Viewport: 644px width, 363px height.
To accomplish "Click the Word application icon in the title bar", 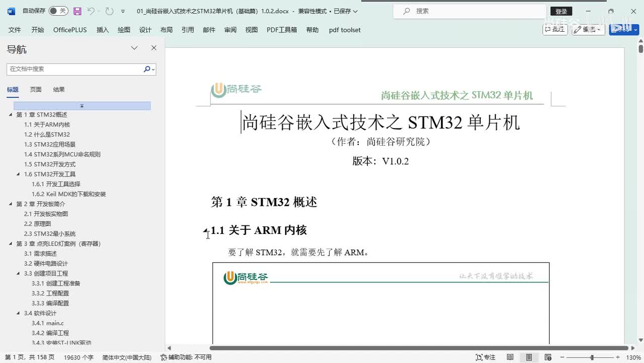I will (x=11, y=11).
